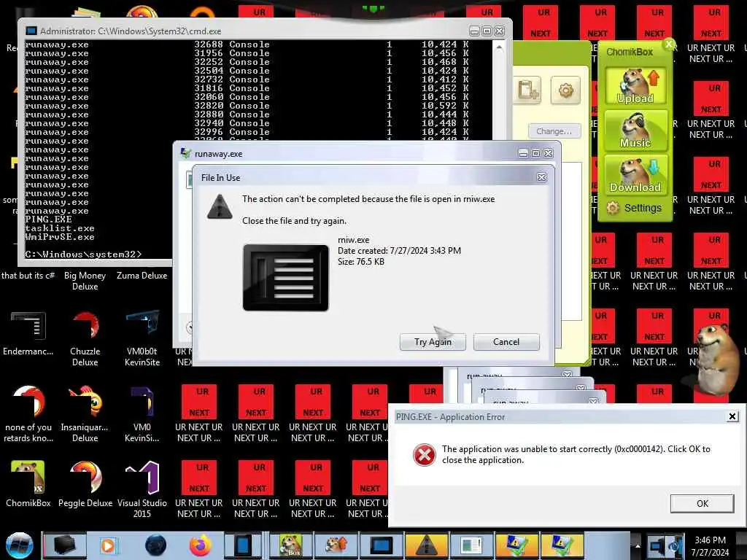This screenshot has height=560, width=747.
Task: Click the cmd.exe window title bar icon
Action: (31, 31)
